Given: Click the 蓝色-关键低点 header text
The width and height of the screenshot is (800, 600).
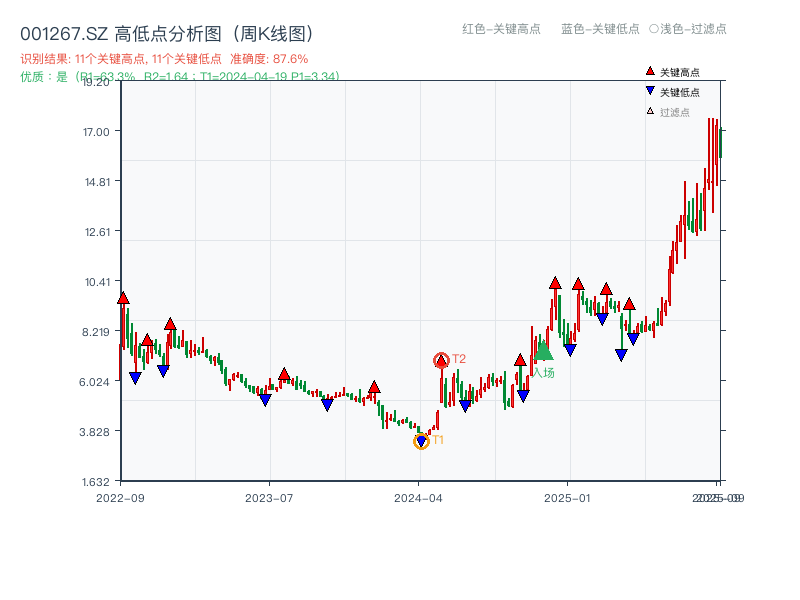Looking at the screenshot, I should [600, 29].
